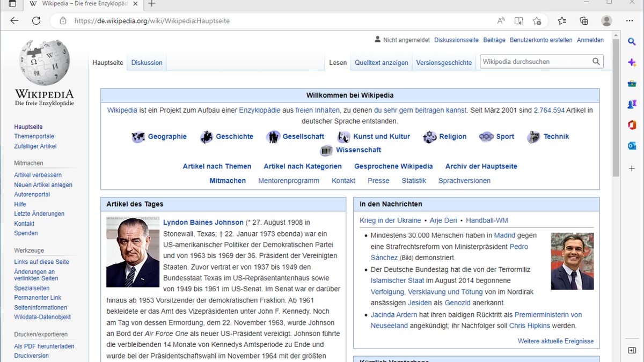Open the Anmelden login link
Screen dimensions: 644x362
tap(590, 40)
